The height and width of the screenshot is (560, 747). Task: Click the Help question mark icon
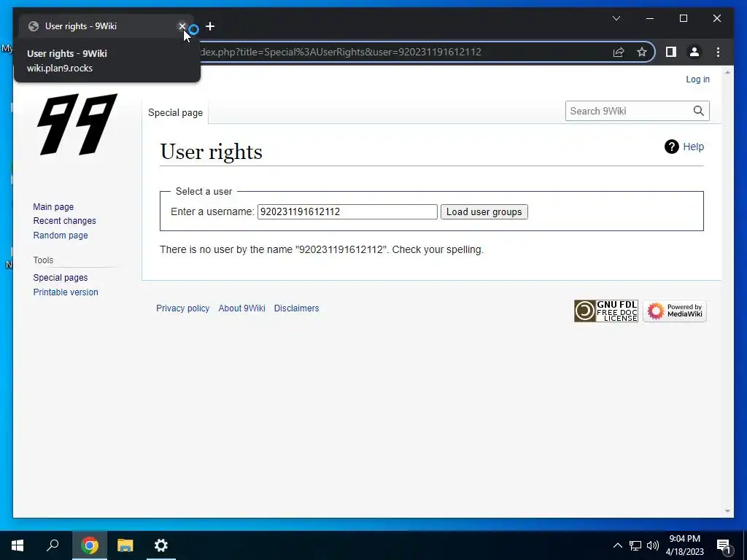point(671,147)
